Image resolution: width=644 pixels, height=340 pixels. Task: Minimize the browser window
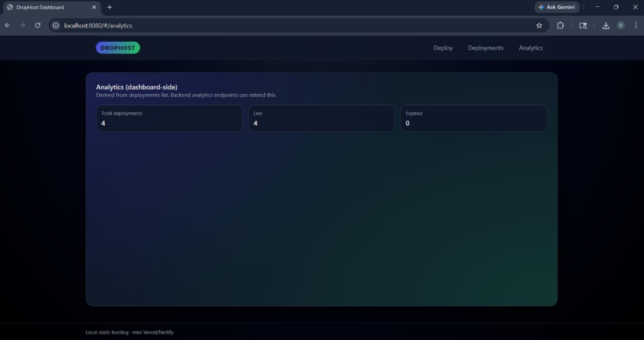[x=597, y=7]
